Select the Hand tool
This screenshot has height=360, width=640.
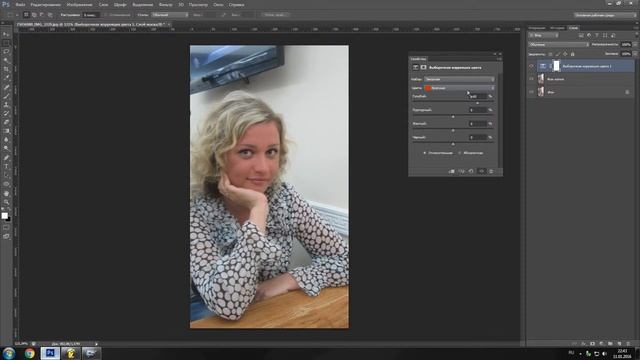[6, 193]
